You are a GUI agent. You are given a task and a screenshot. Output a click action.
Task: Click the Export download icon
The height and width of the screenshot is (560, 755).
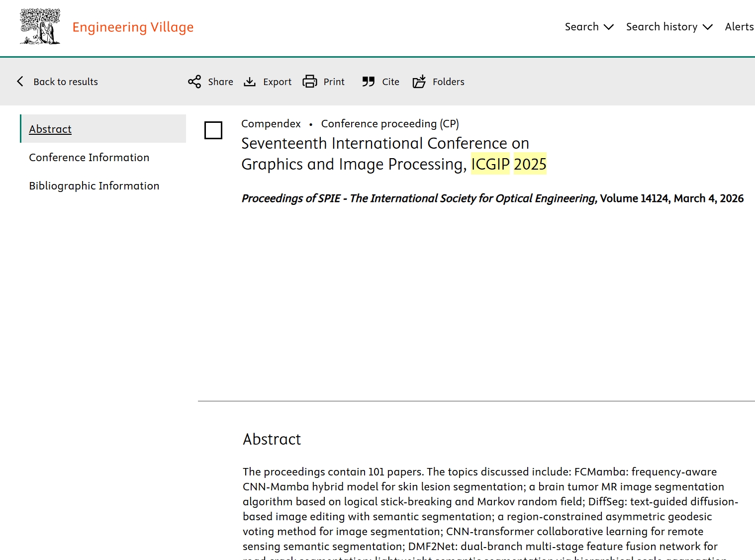(x=250, y=82)
